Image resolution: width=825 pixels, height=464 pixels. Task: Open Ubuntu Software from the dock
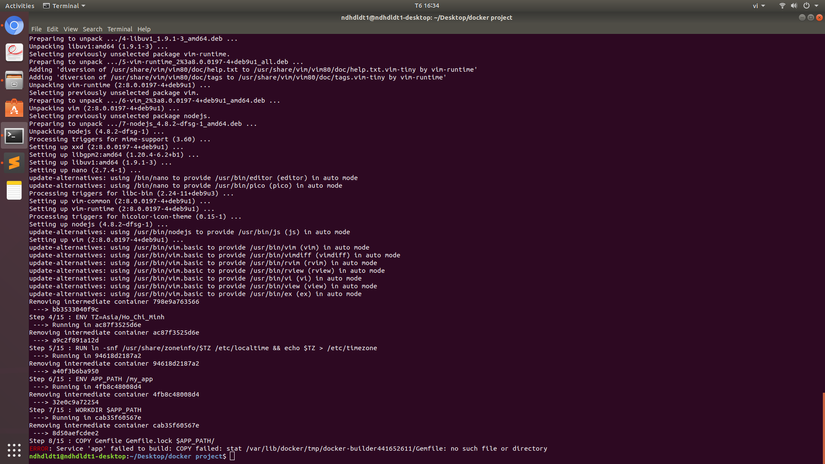point(14,108)
